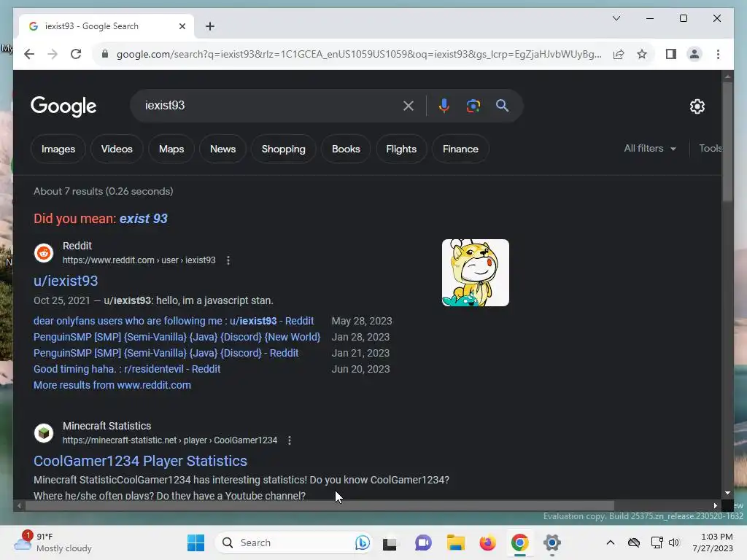Open Google quick settings gear
The image size is (747, 560).
(697, 106)
